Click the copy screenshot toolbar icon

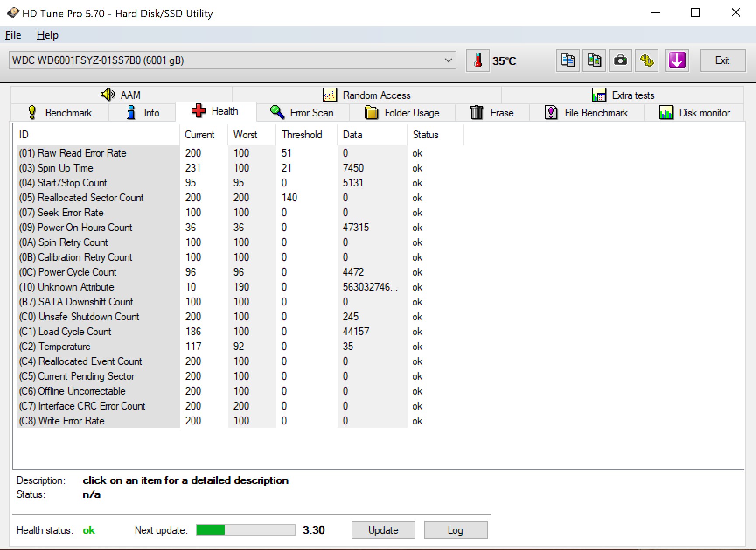[594, 60]
